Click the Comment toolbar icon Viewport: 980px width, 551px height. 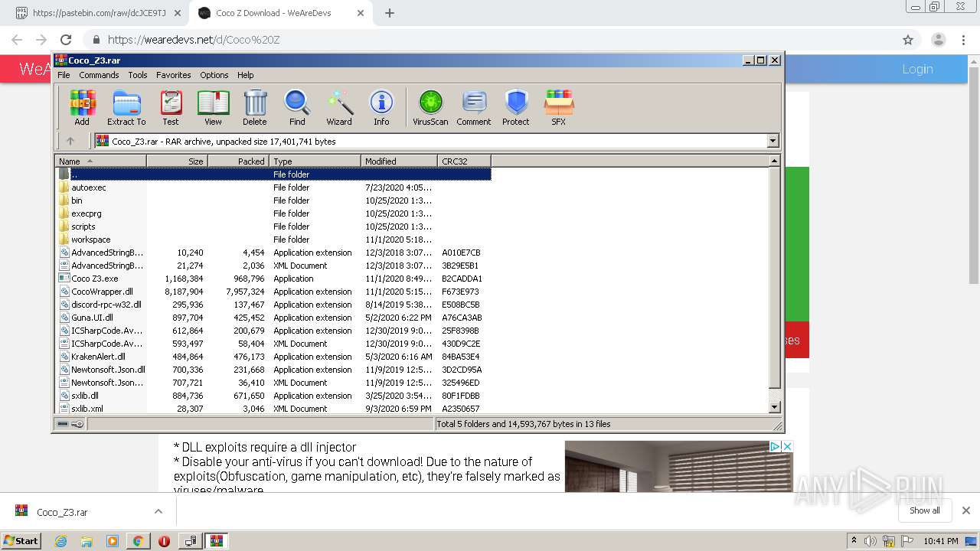point(474,107)
